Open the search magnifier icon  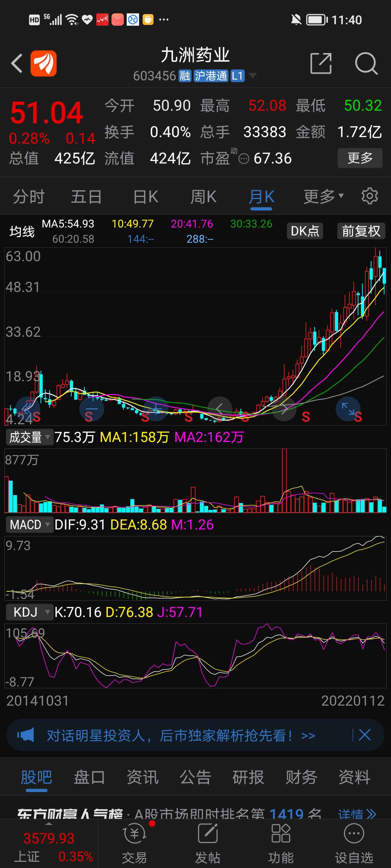coord(366,64)
